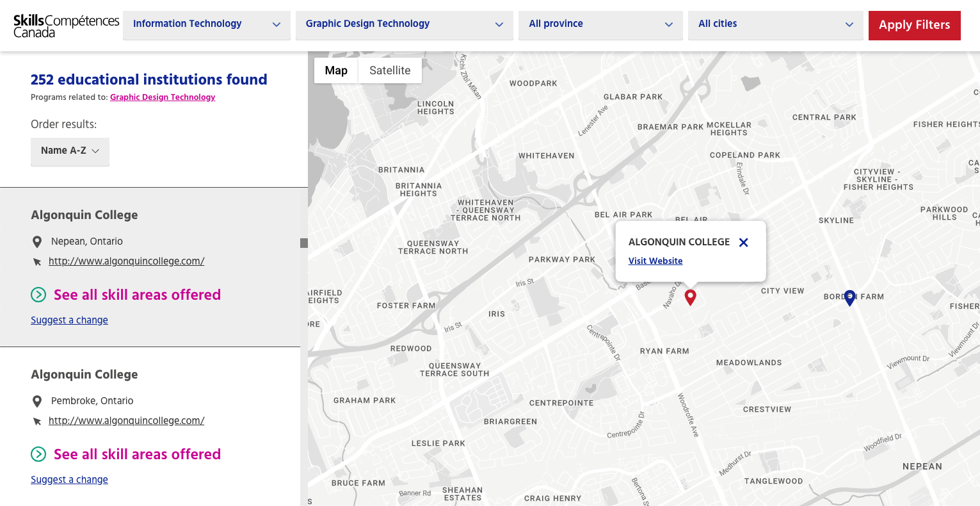Click the TANGLEWOOD label on the map
Screen dimensions: 980x506
click(x=773, y=481)
